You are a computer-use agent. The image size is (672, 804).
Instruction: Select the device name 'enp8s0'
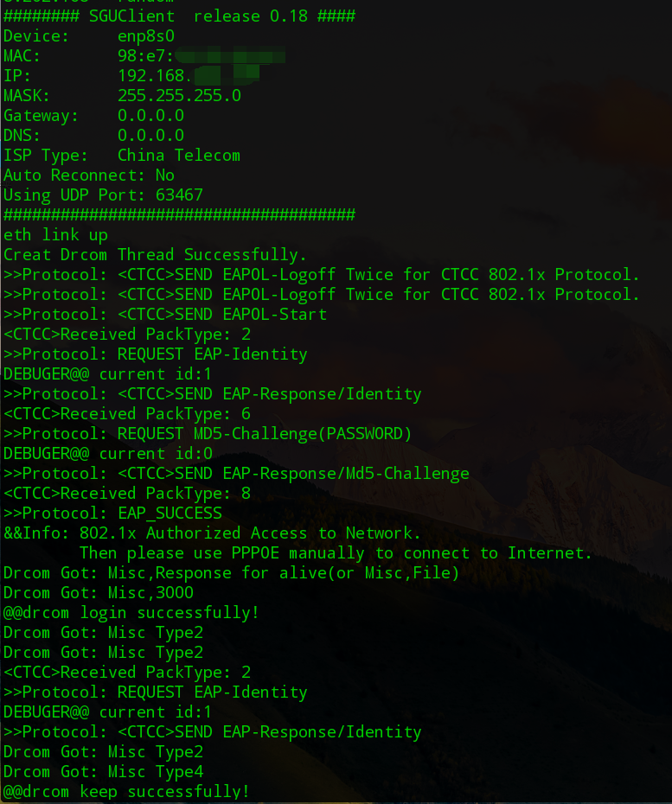tap(146, 36)
